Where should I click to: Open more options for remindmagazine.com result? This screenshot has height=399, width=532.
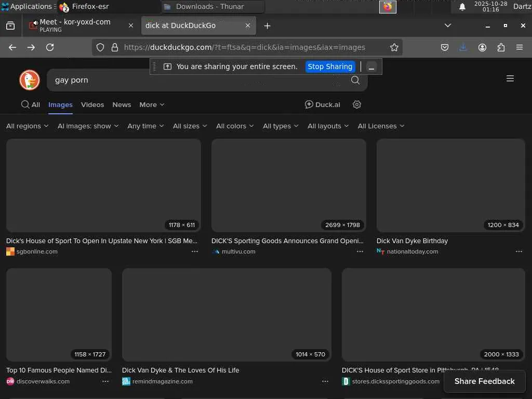pyautogui.click(x=325, y=381)
